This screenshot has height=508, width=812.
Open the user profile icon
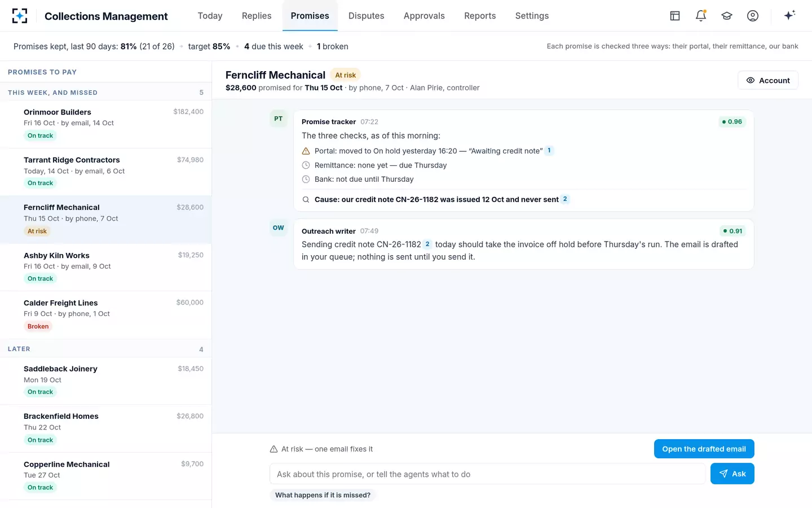pos(753,16)
